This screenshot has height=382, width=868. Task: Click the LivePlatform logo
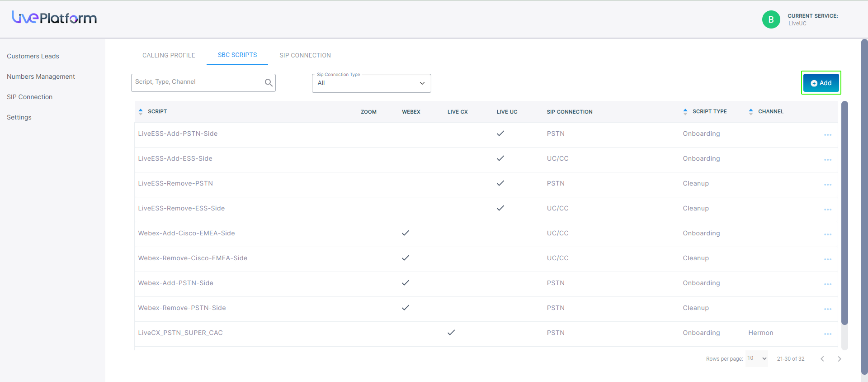click(54, 18)
